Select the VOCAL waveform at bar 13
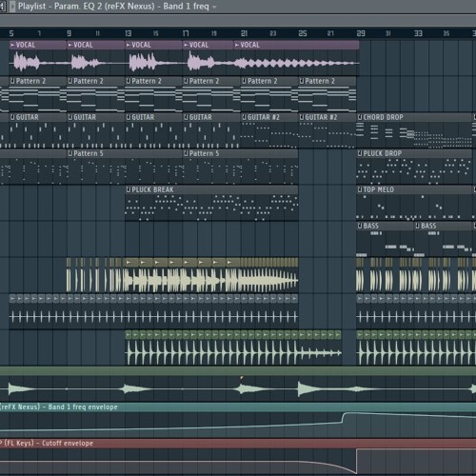 [x=154, y=62]
